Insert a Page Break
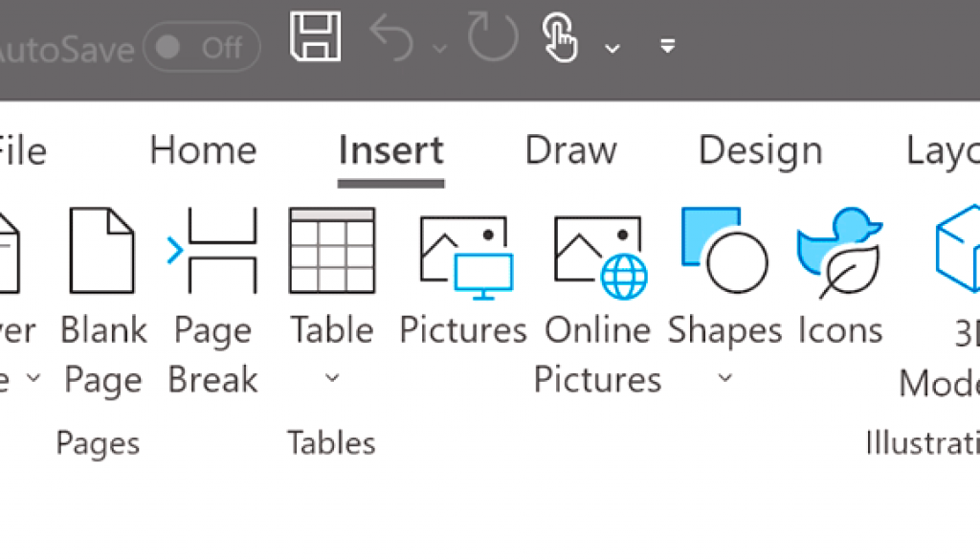The width and height of the screenshot is (980, 560). pos(212,301)
